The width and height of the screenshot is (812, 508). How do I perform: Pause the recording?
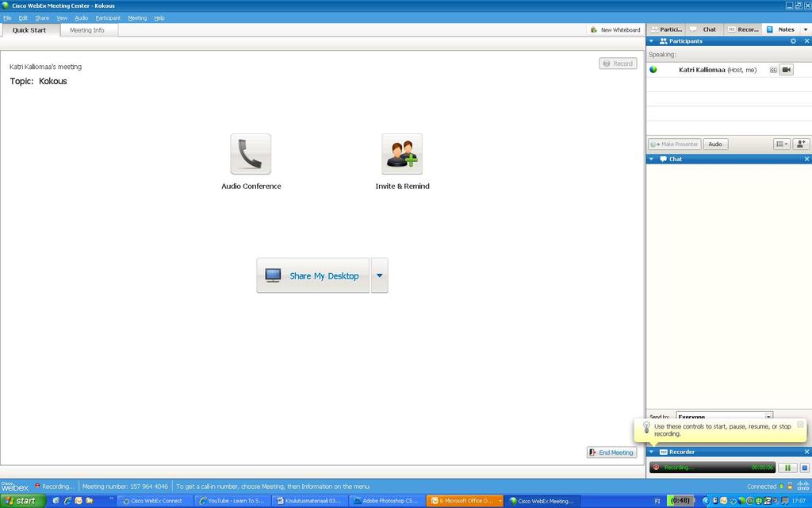pyautogui.click(x=787, y=468)
